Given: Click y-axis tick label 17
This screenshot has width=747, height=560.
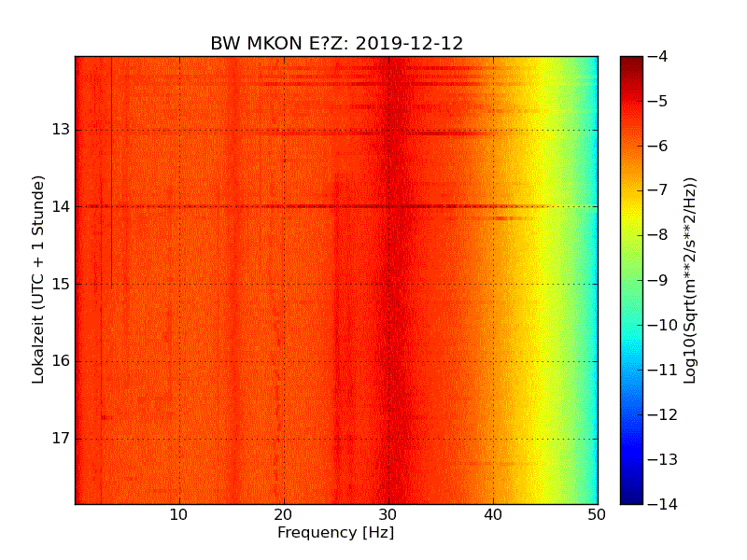Looking at the screenshot, I should click(61, 438).
